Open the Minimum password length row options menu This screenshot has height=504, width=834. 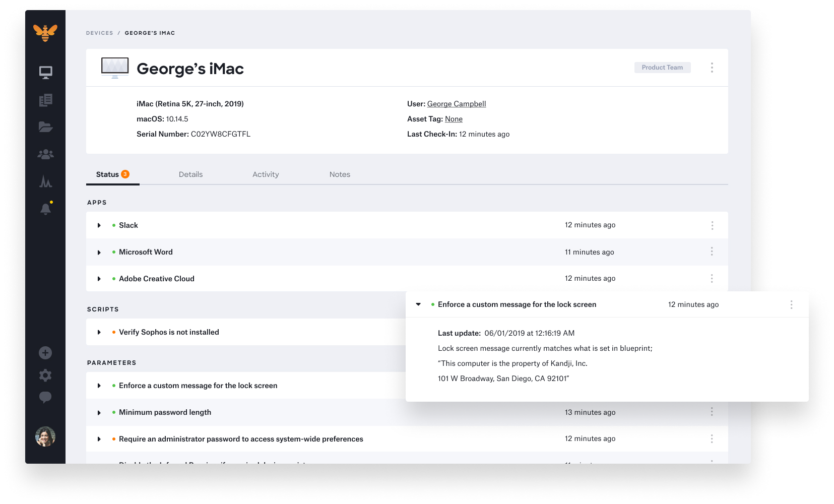click(712, 412)
